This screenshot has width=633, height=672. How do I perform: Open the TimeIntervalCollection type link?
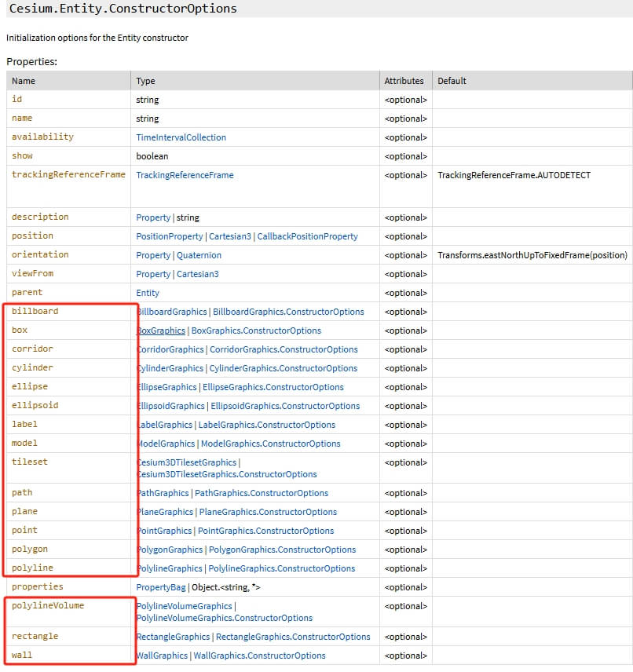181,137
